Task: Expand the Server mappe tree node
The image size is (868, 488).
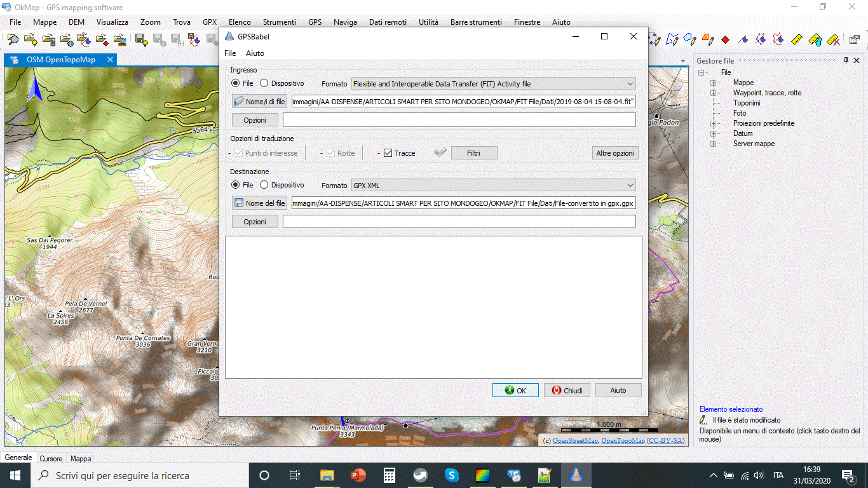Action: coord(713,144)
